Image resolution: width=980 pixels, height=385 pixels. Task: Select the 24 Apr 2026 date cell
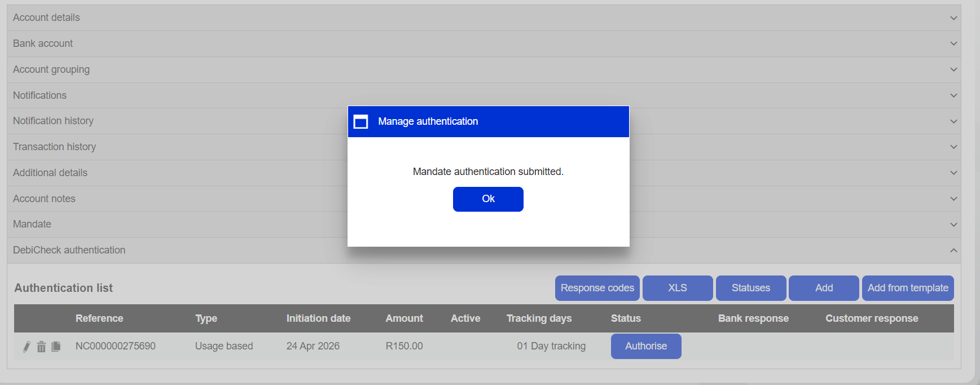[x=313, y=346]
